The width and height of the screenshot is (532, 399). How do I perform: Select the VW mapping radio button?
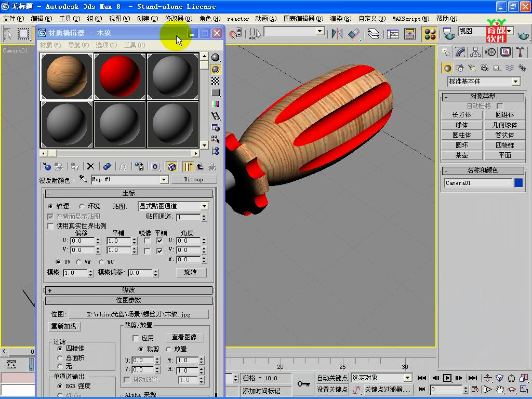click(79, 262)
